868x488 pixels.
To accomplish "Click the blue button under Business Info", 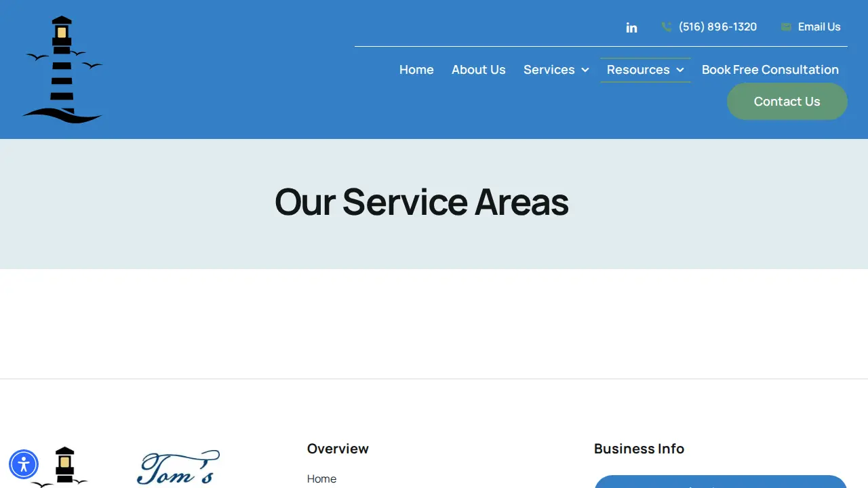I will (x=721, y=482).
